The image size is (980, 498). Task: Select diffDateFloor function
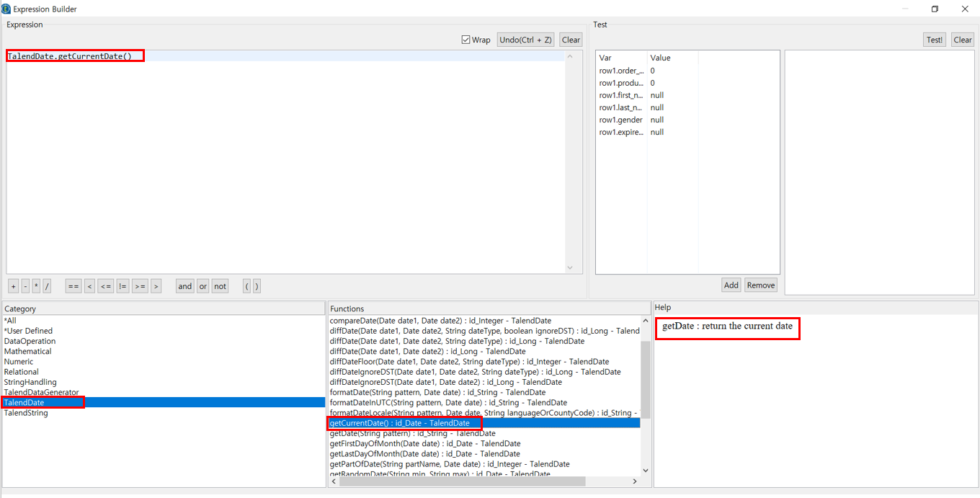484,362
